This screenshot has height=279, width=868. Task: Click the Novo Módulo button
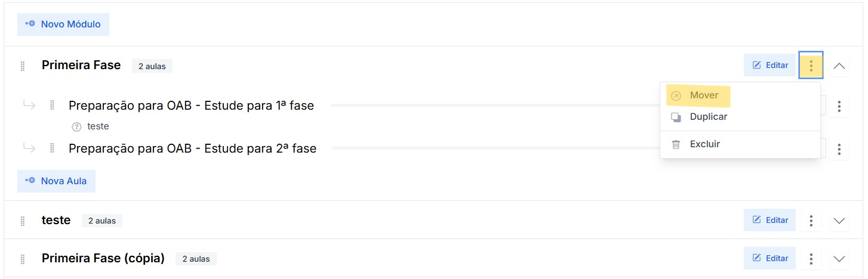[x=63, y=24]
